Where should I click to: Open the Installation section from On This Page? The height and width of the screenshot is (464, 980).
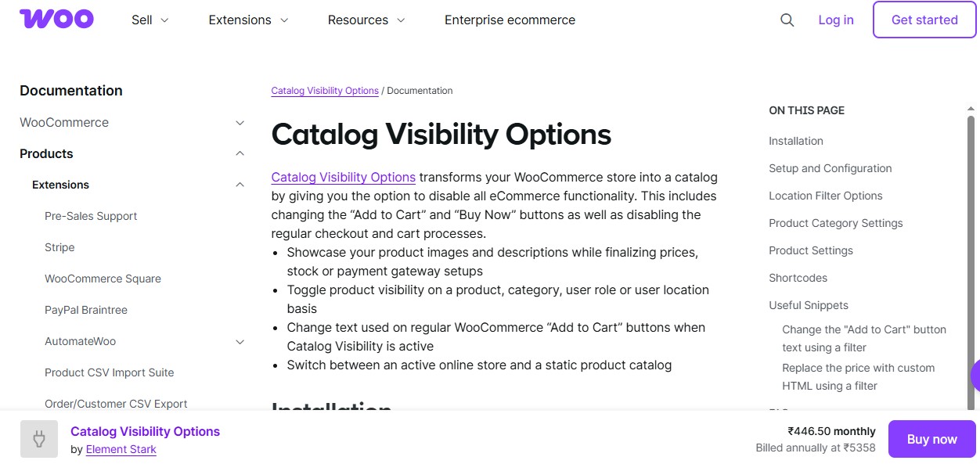coord(795,141)
